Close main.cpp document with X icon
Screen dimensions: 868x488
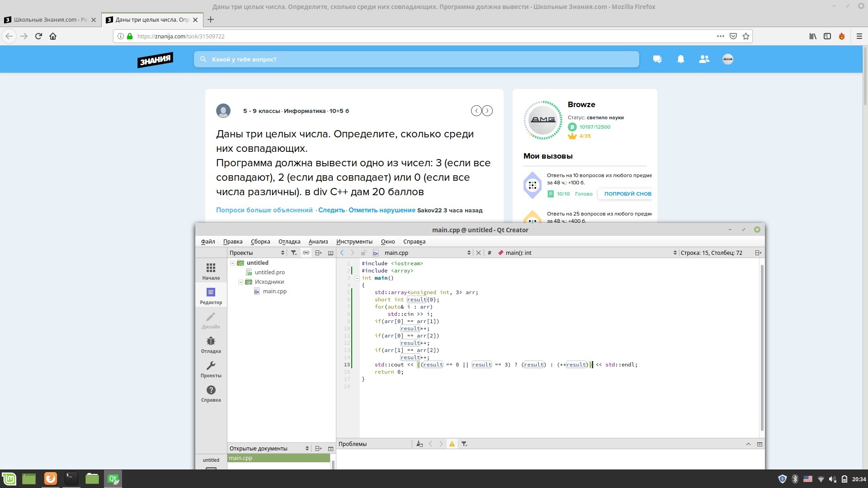pyautogui.click(x=478, y=253)
